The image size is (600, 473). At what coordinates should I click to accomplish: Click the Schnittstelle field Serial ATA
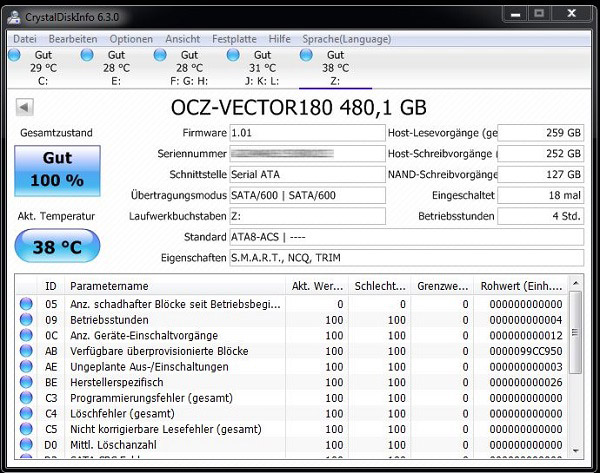307,175
